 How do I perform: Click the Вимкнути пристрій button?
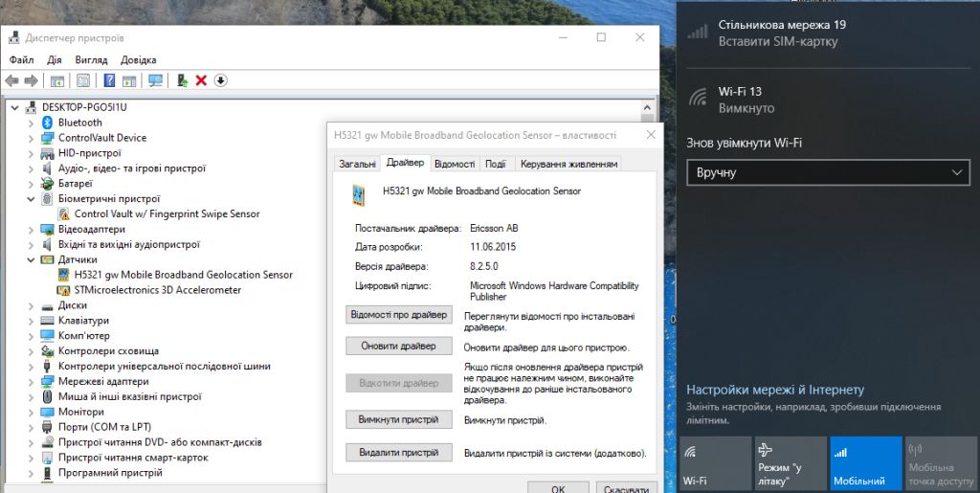[x=399, y=420]
